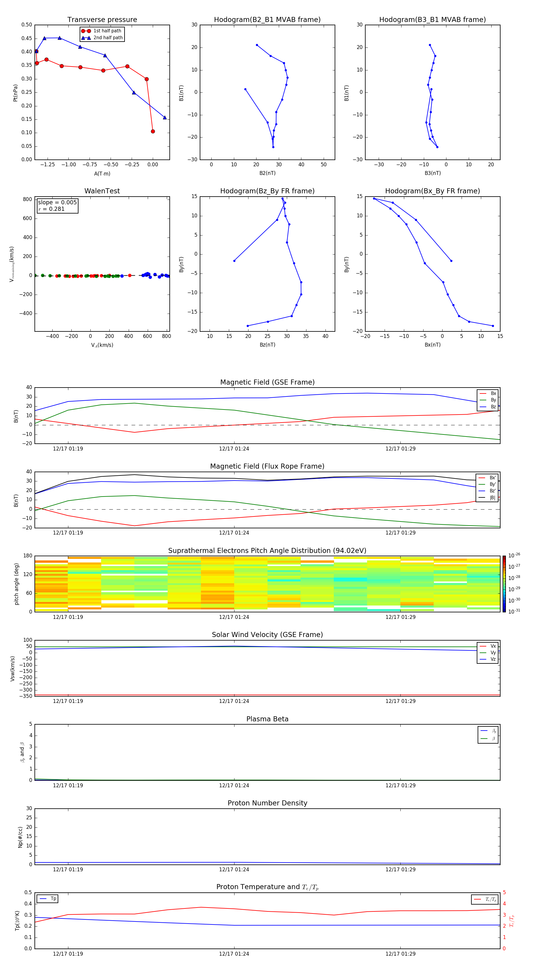Click 'Vy' in solar wind legend
The width and height of the screenshot is (535, 980).
point(493,653)
